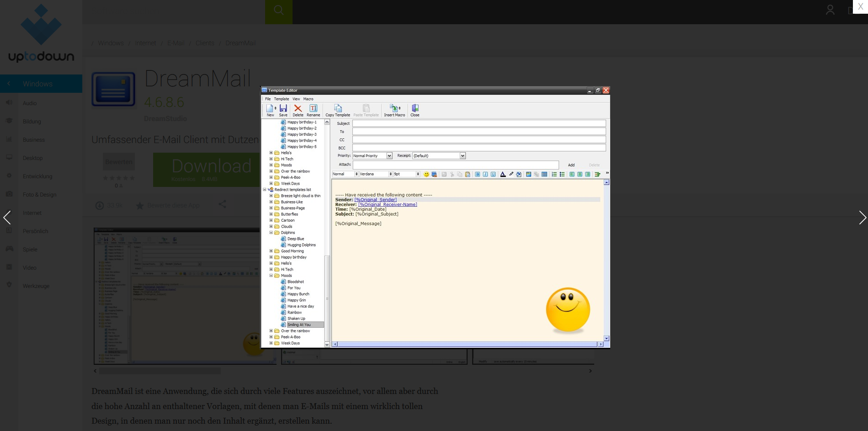Click the Add attachment button
This screenshot has height=431, width=868.
coord(571,165)
